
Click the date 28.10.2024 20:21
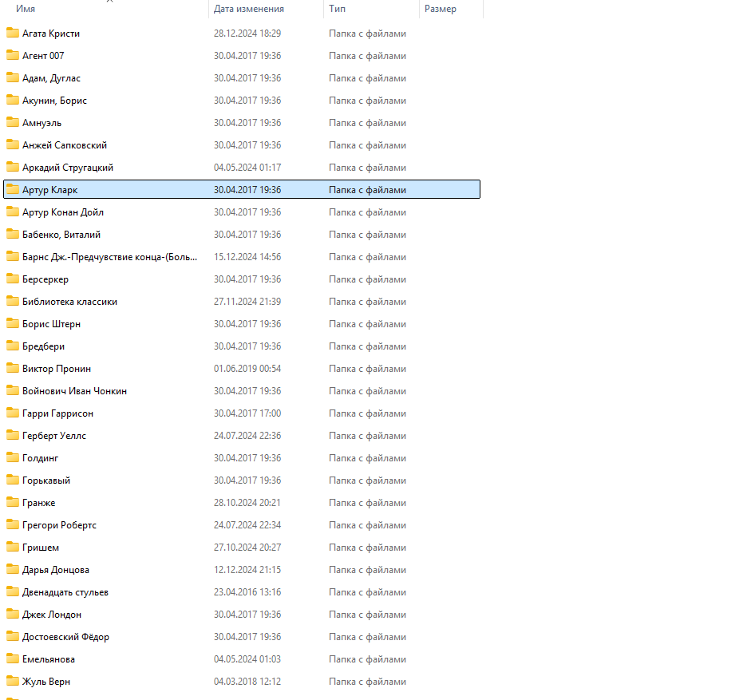pyautogui.click(x=247, y=503)
